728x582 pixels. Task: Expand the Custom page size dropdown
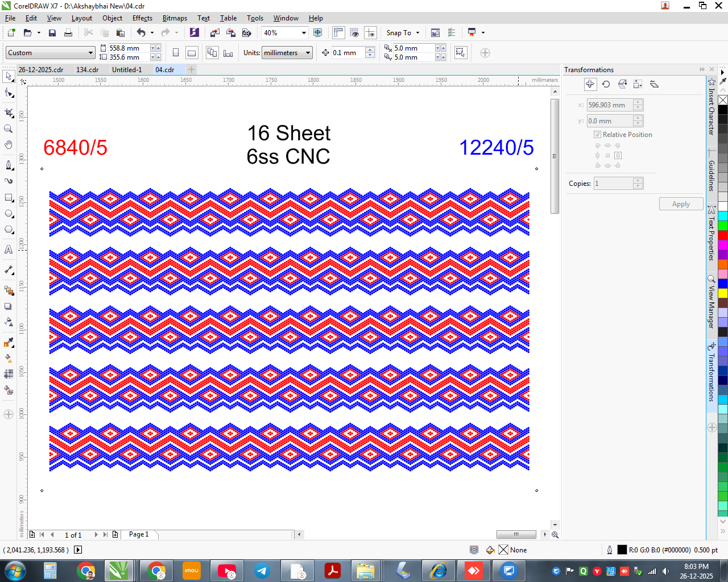[90, 53]
